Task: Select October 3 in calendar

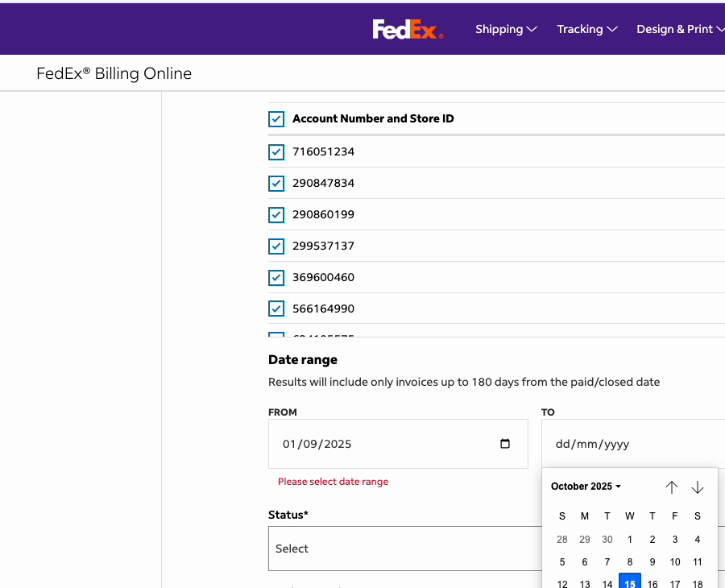Action: [x=675, y=540]
